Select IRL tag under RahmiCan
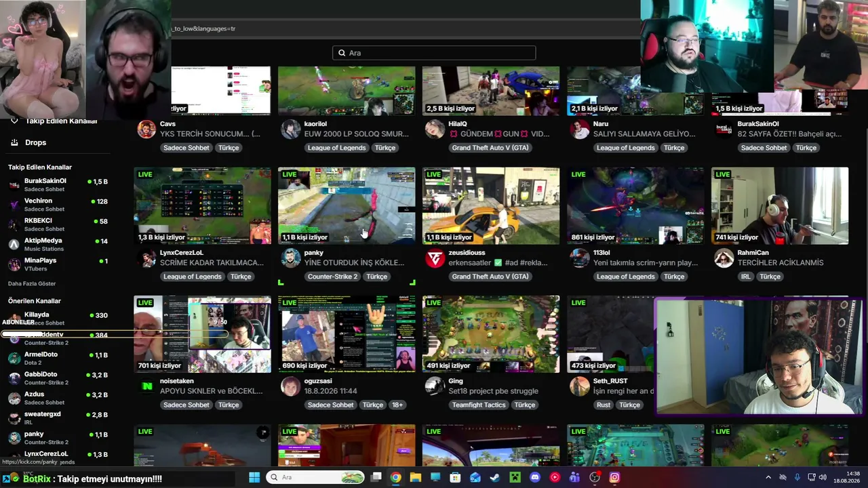868x488 pixels. (746, 277)
